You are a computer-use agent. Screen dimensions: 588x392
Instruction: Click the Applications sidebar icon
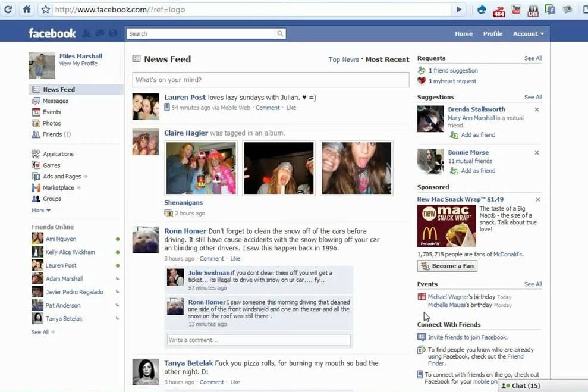pos(36,154)
